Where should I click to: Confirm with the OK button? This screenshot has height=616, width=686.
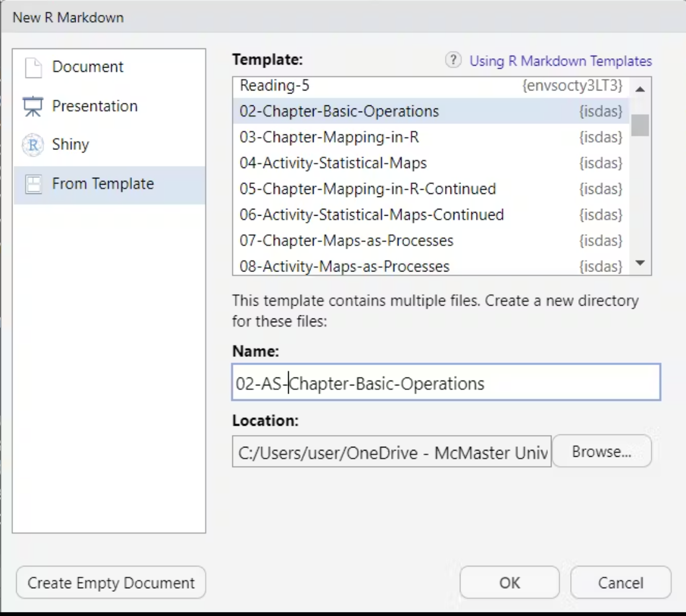[509, 583]
